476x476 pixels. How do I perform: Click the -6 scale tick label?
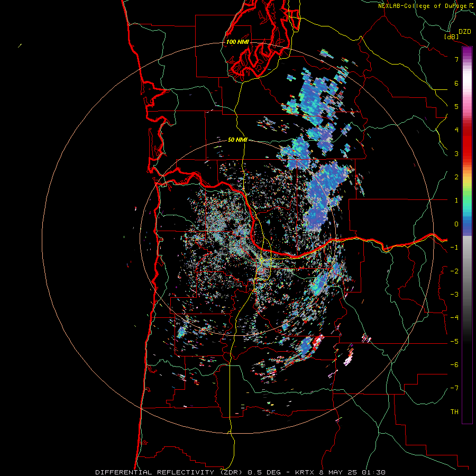click(x=454, y=365)
